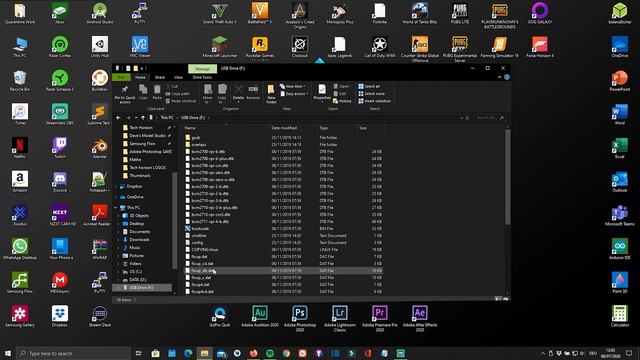Open the Drive Tools tab
Image resolution: width=640 pixels, height=360 pixels.
[202, 77]
